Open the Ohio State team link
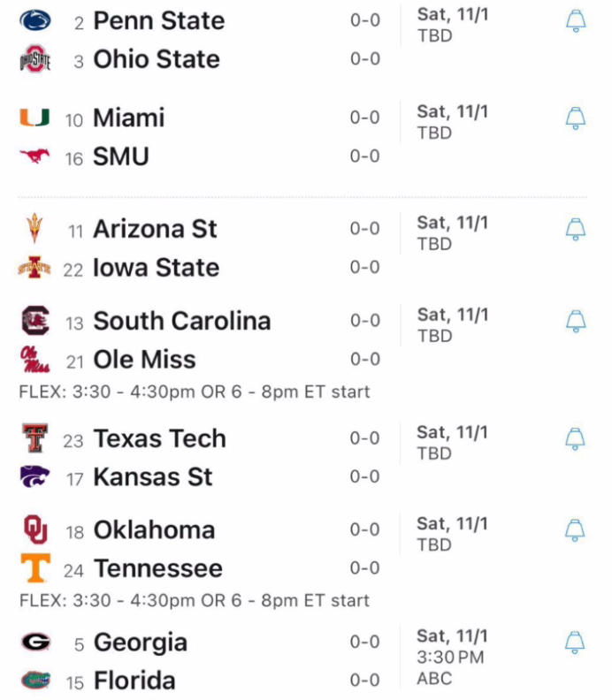Screen dimensions: 612x700 [157, 59]
